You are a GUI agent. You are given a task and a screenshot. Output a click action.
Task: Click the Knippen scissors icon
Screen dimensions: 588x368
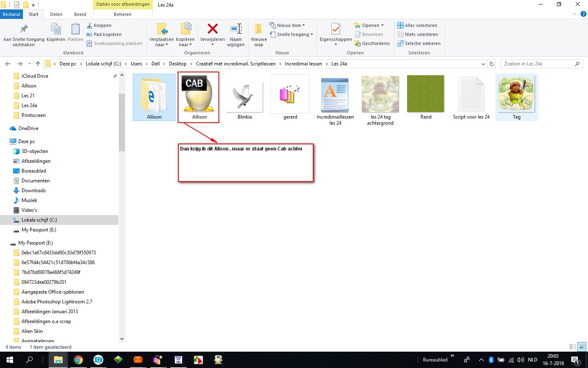tap(89, 25)
